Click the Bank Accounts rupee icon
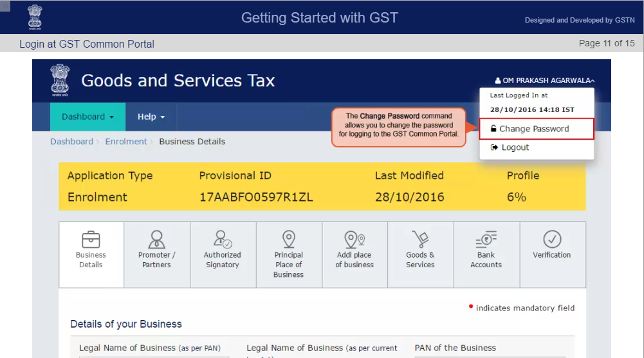 click(486, 240)
